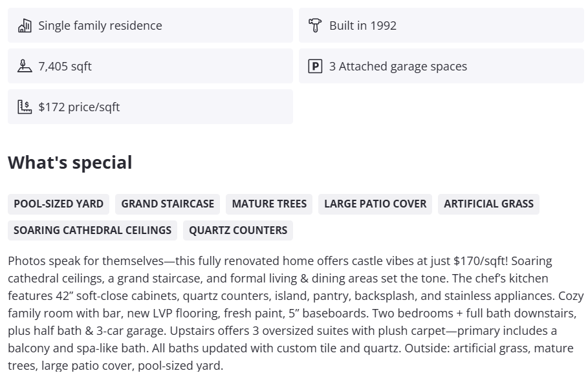Image resolution: width=588 pixels, height=373 pixels.
Task: Click the $172 price/sqft text
Action: [79, 107]
